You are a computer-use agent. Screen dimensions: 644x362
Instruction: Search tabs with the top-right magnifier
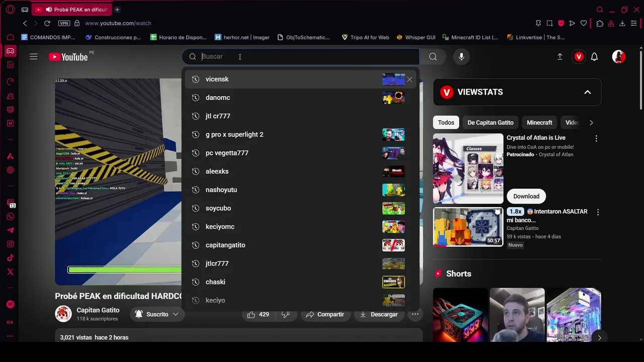[600, 10]
